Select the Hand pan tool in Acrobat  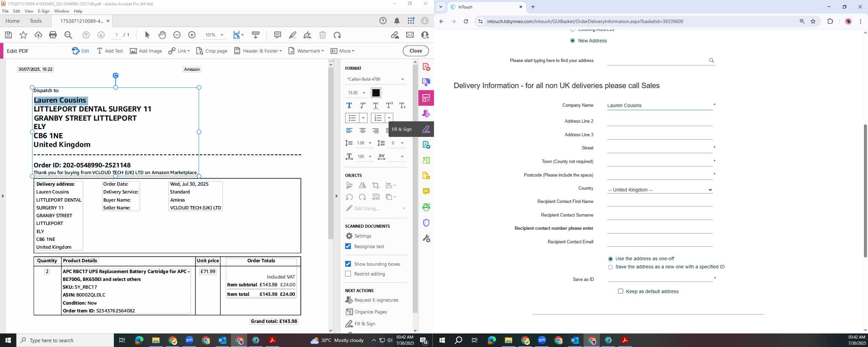162,35
